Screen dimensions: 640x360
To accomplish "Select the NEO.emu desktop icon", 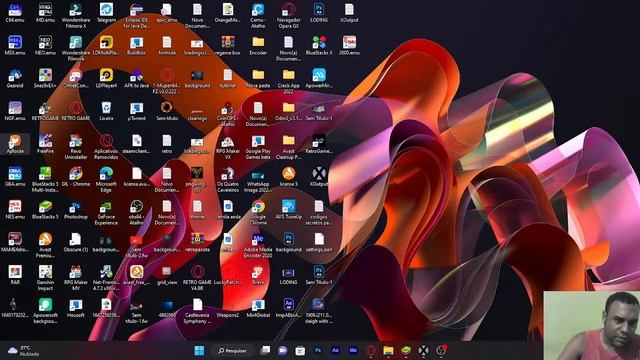I will pos(45,45).
